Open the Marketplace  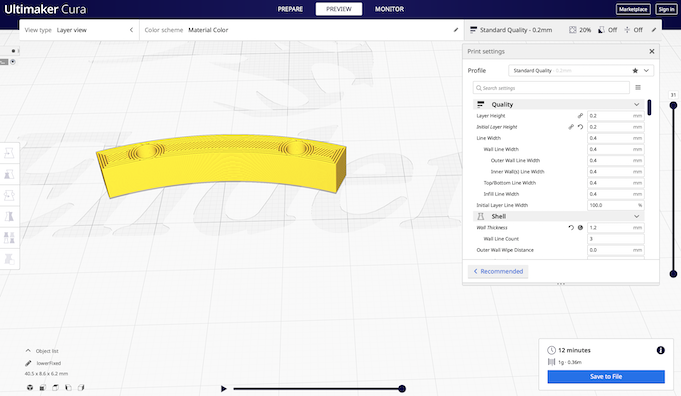[x=633, y=9]
